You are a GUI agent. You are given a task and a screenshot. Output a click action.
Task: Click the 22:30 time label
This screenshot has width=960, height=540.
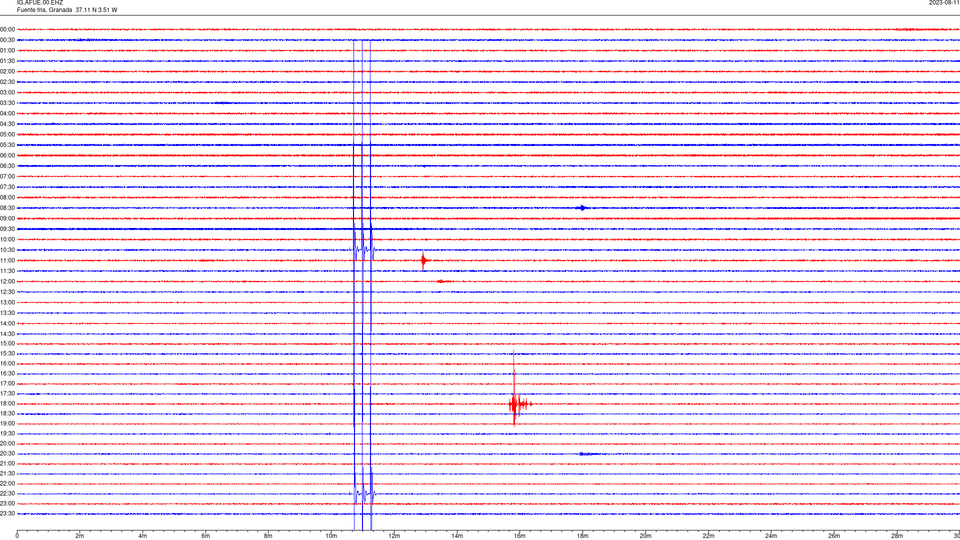tap(7, 493)
